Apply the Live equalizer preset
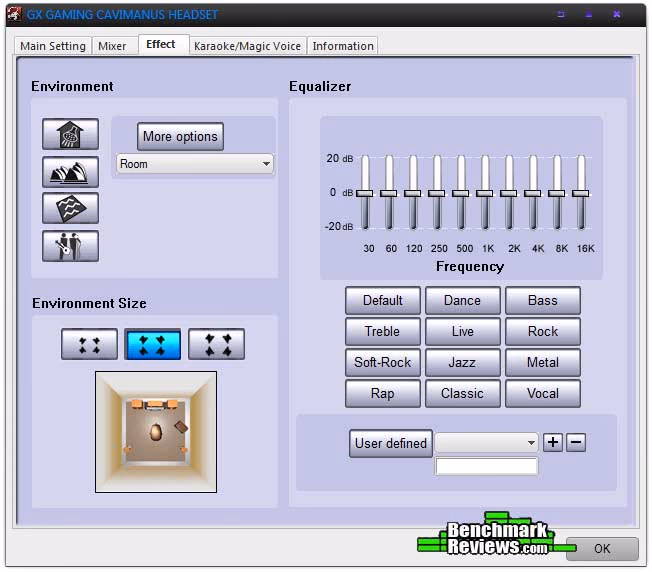This screenshot has height=572, width=652. click(x=462, y=332)
